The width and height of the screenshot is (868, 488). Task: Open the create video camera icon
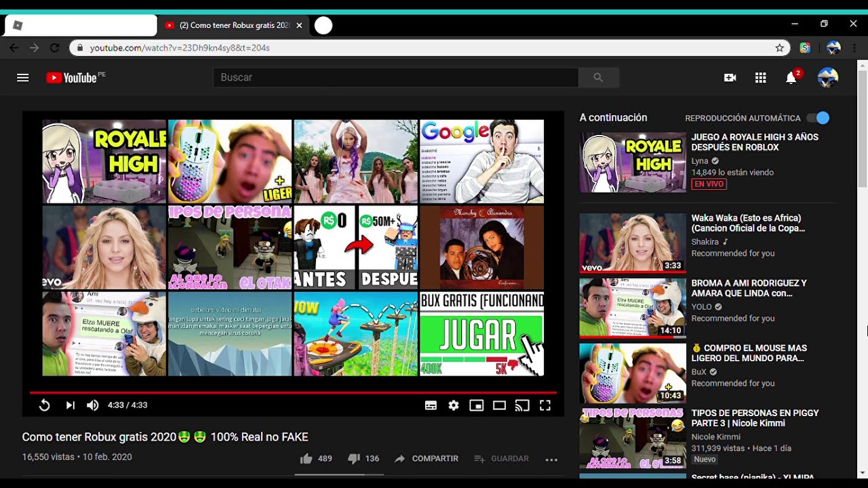click(x=730, y=78)
